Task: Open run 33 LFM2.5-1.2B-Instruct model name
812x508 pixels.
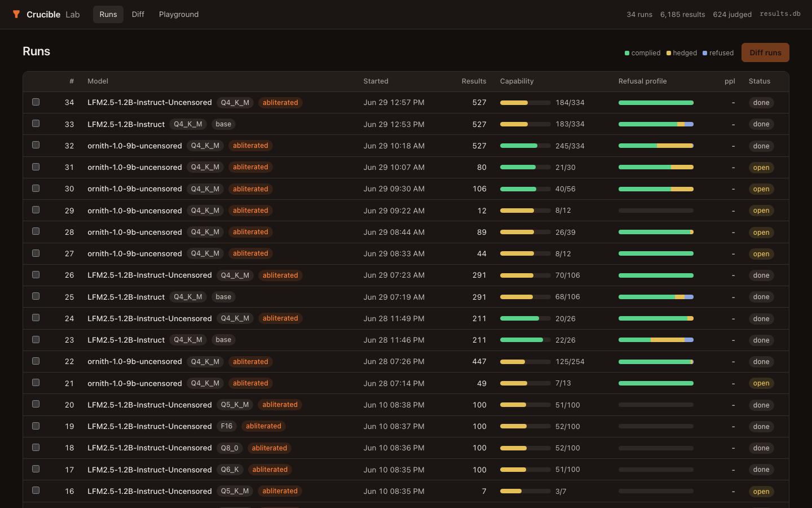Action: 126,124
